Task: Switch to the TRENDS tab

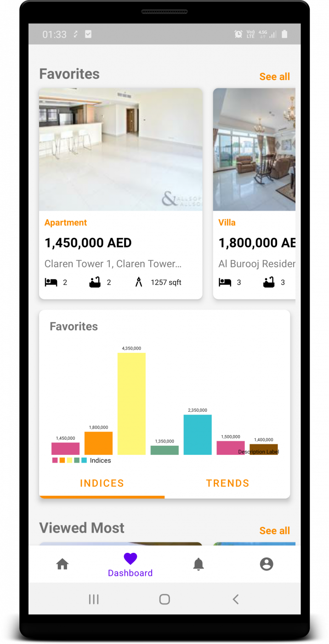Action: (x=227, y=483)
